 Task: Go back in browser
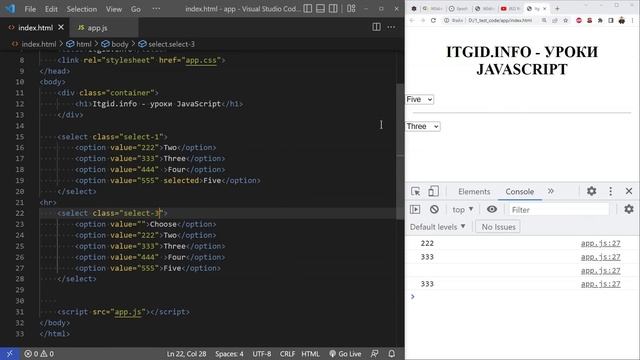click(412, 20)
